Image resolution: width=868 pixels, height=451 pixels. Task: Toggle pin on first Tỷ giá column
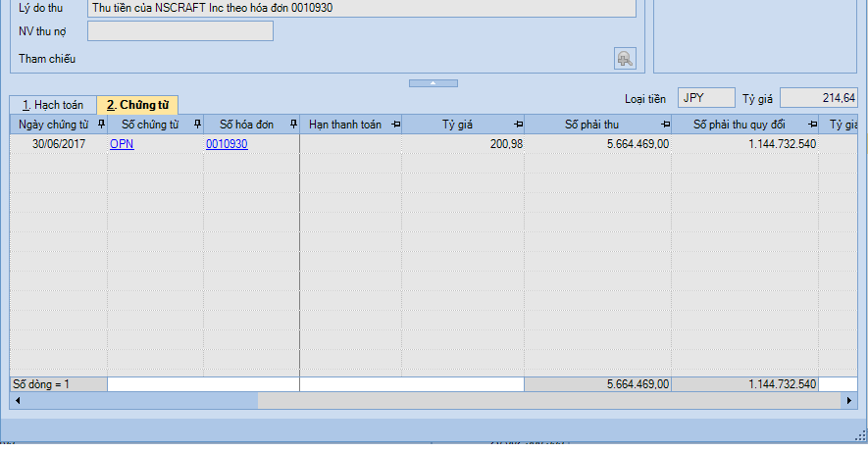coord(518,125)
